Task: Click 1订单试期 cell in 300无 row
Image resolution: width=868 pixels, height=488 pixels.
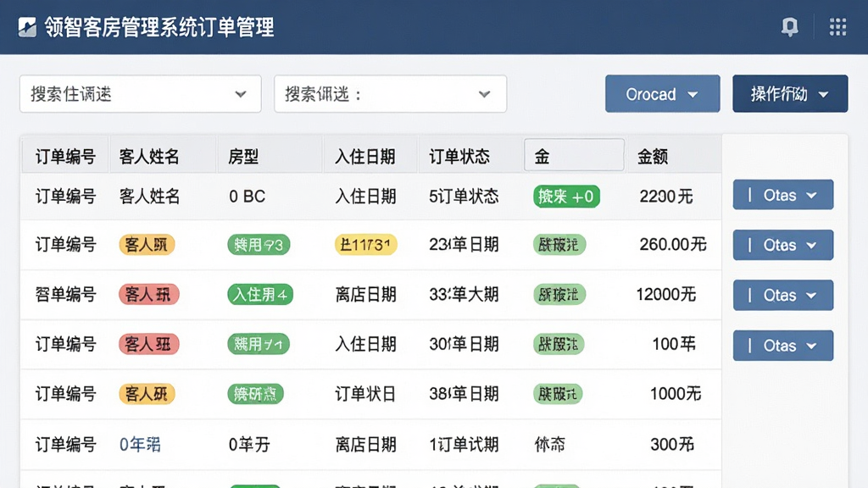Action: pyautogui.click(x=464, y=444)
